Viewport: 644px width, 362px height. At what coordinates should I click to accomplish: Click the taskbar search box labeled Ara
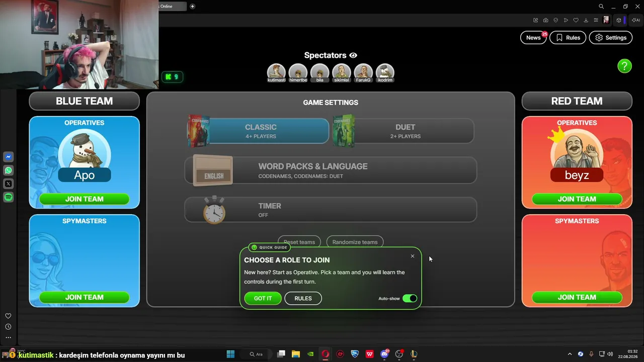(256, 354)
